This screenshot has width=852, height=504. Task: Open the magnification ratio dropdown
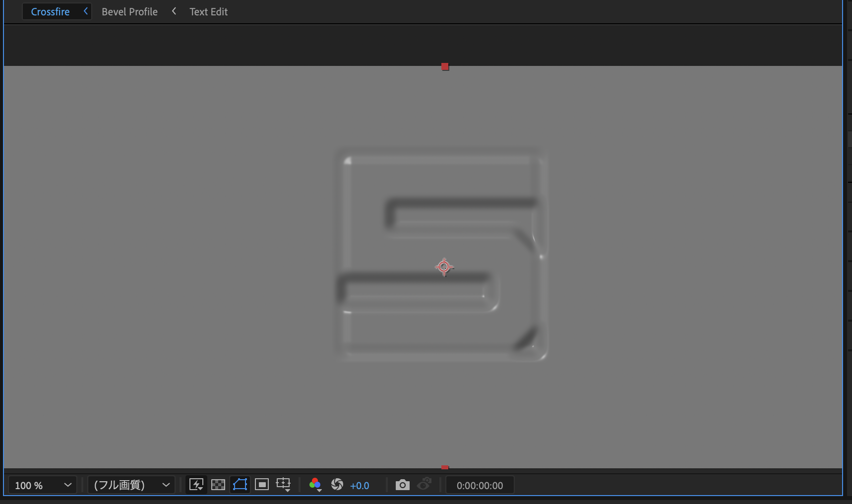[x=42, y=485]
